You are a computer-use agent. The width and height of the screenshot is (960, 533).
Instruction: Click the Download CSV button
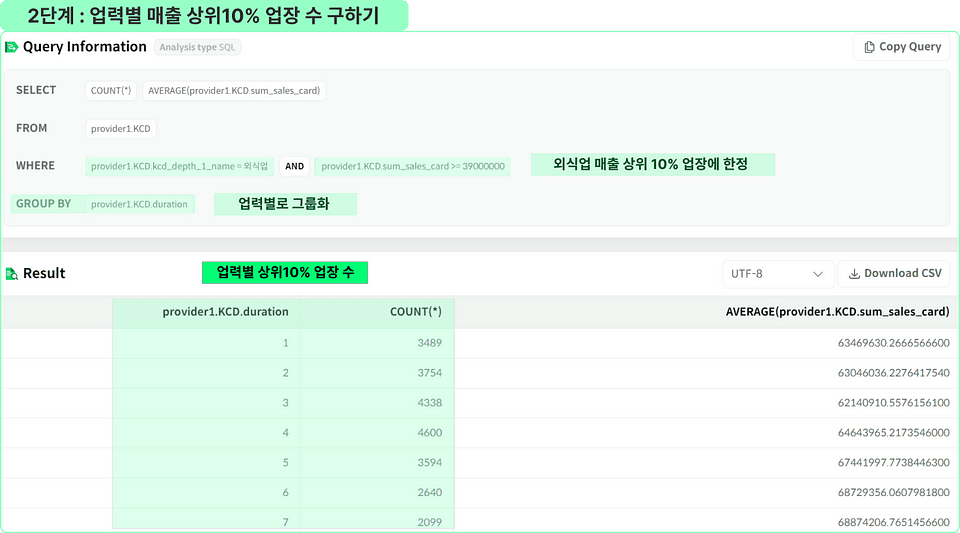coord(894,274)
